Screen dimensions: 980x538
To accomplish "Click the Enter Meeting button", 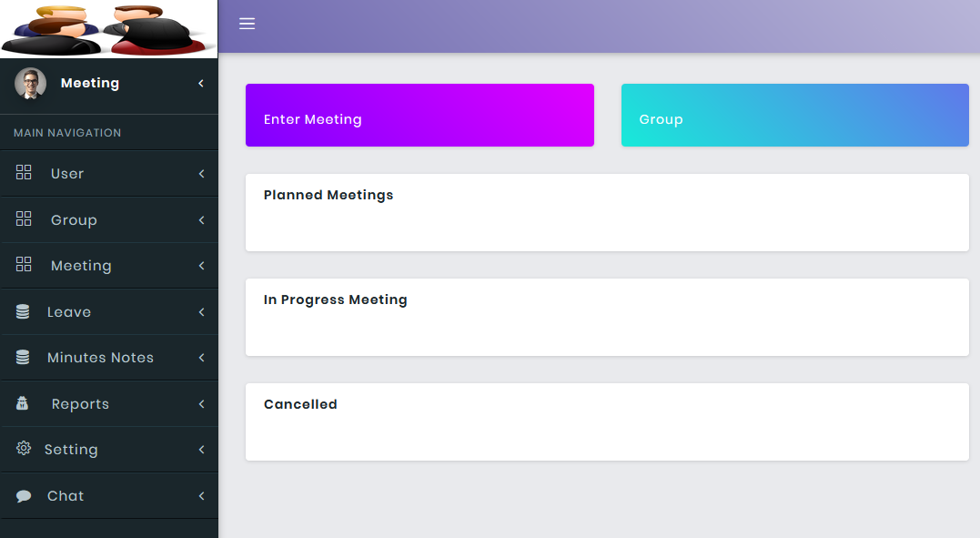I will pyautogui.click(x=419, y=116).
